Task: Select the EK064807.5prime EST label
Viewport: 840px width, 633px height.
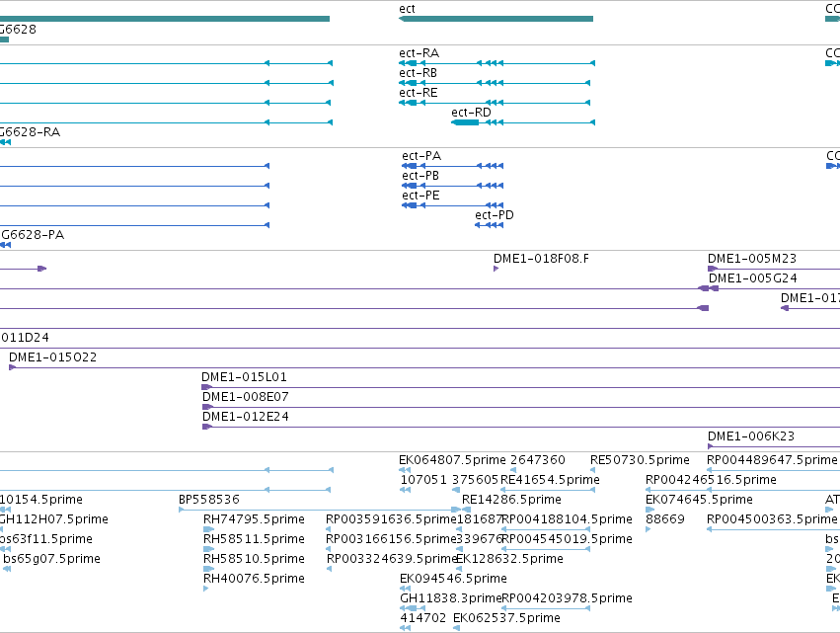Action: tap(452, 460)
